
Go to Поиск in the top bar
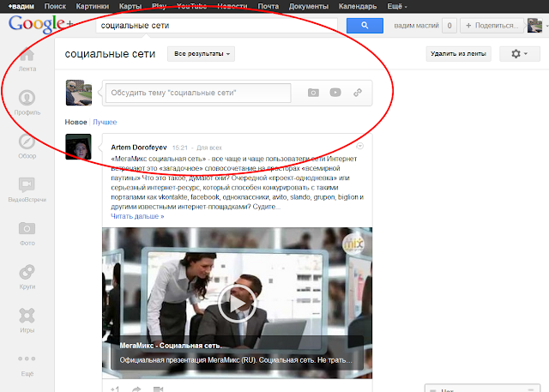click(x=55, y=6)
